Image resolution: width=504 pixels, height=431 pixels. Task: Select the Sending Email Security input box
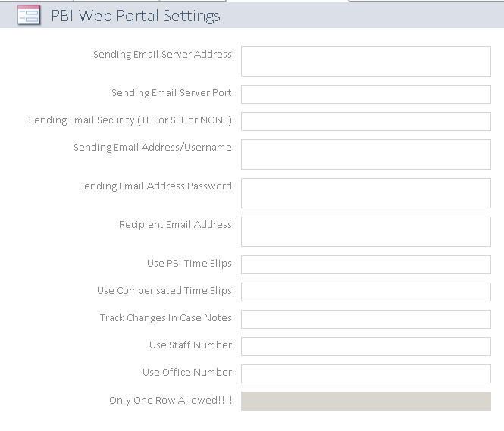click(x=365, y=121)
